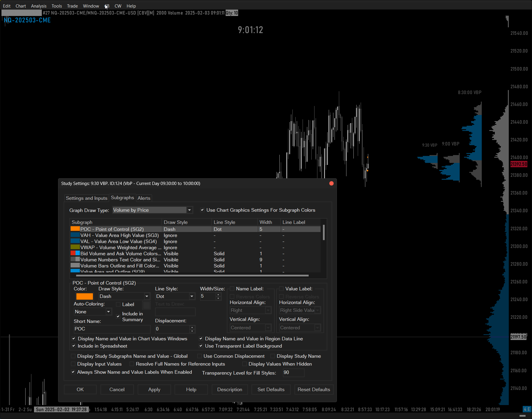The image size is (532, 419).
Task: Click the Volume Bars Outline gray swatch icon
Action: pyautogui.click(x=75, y=266)
